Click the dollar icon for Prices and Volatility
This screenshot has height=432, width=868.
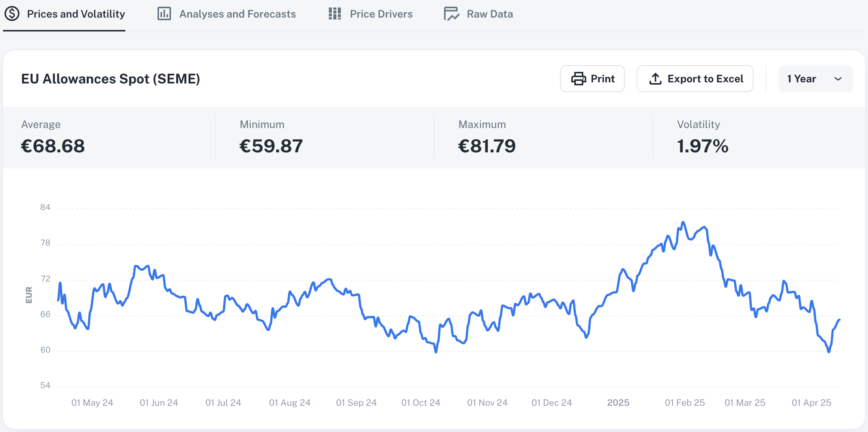12,14
